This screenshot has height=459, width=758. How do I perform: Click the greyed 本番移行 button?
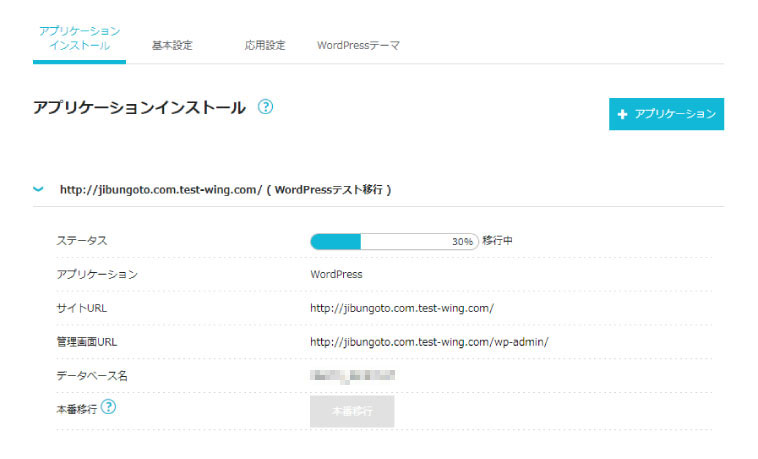(351, 411)
